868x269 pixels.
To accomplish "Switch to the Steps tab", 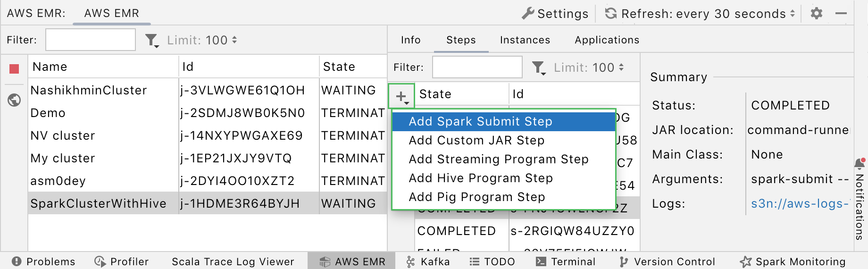I will pyautogui.click(x=461, y=40).
